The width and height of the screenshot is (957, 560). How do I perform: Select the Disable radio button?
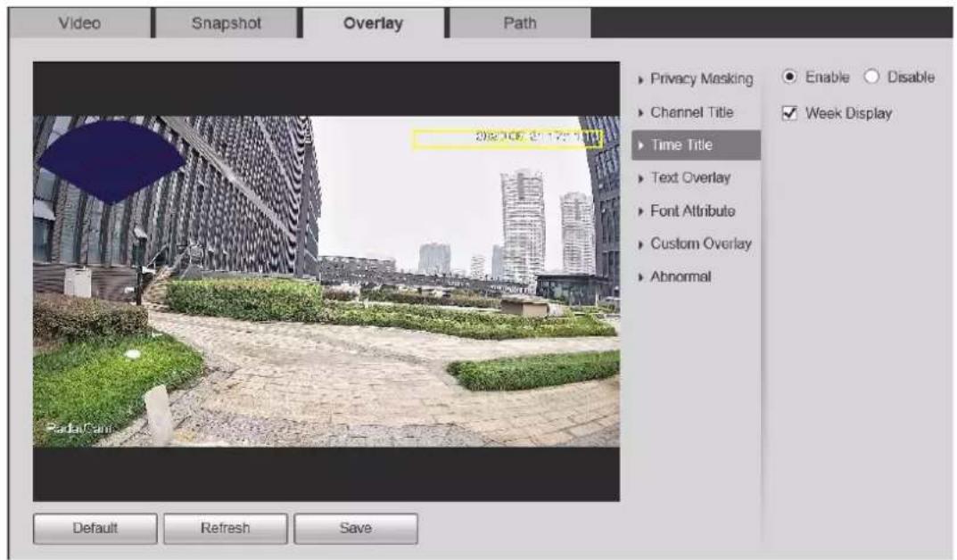(x=871, y=77)
